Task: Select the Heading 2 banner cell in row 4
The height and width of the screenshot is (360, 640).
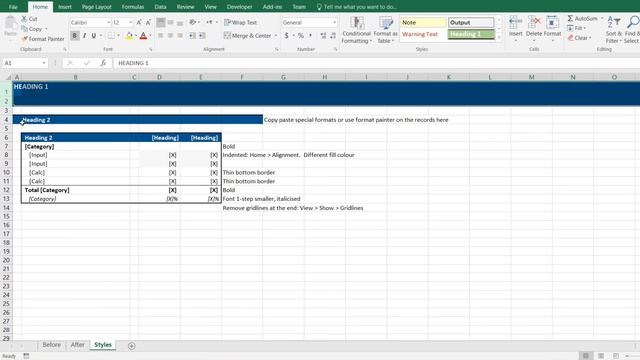Action: pos(138,120)
